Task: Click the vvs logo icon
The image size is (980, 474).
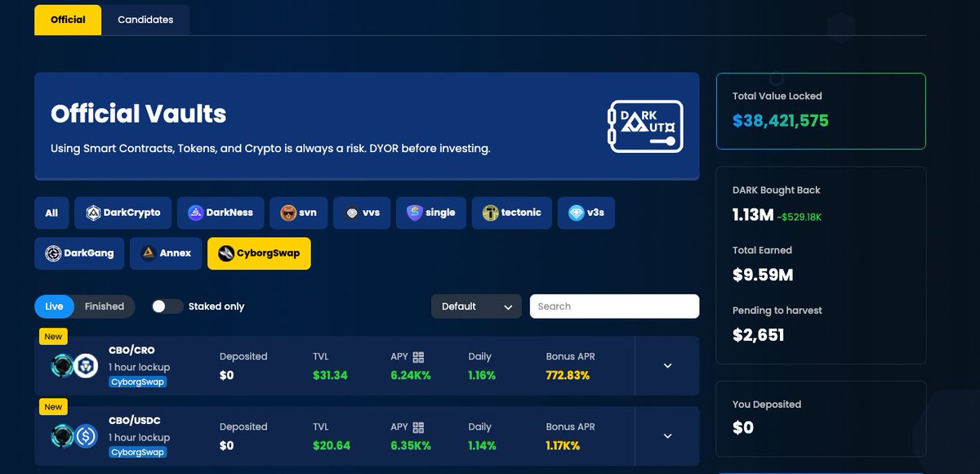Action: point(351,212)
